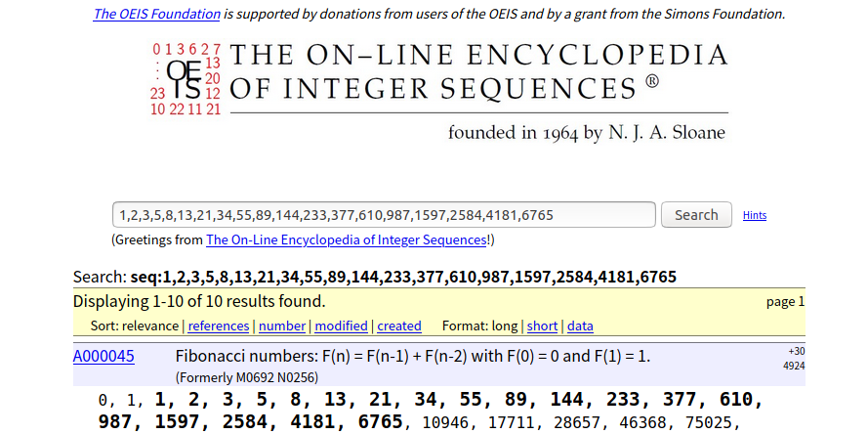Screen dimensions: 868x434
Task: Click the bold value 144 in sequence data
Action: click(x=566, y=399)
